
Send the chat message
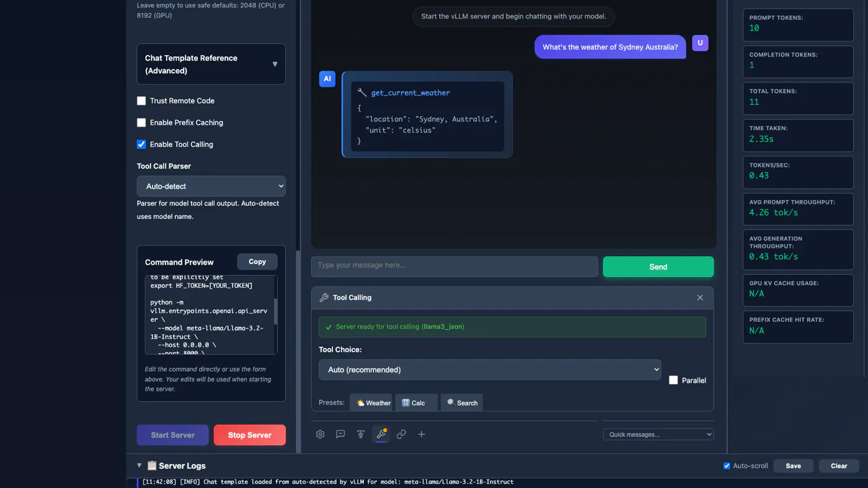pos(658,267)
